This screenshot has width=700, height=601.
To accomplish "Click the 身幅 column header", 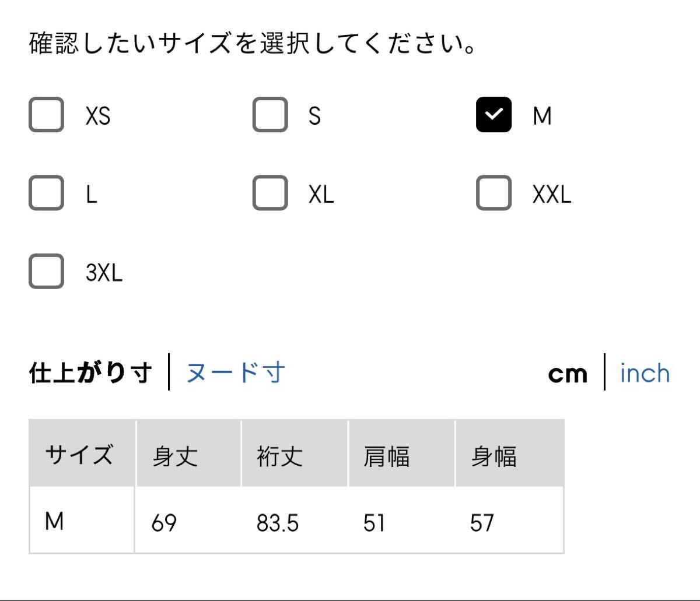I will (x=494, y=456).
